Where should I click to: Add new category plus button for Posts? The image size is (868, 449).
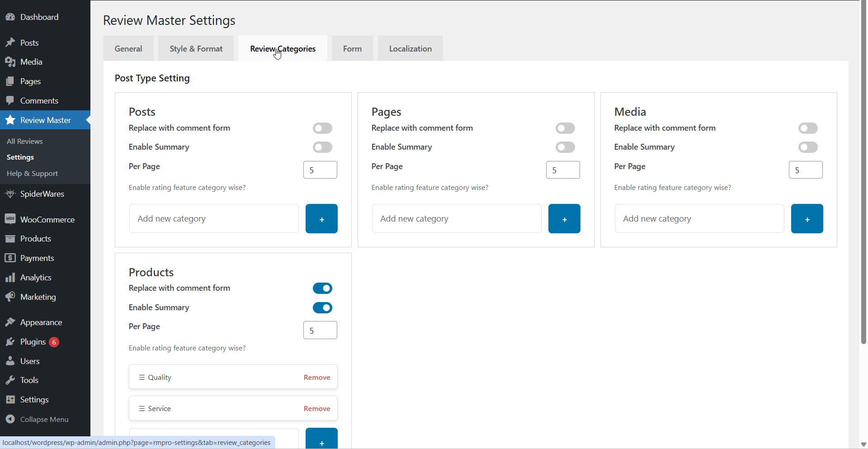click(x=321, y=218)
